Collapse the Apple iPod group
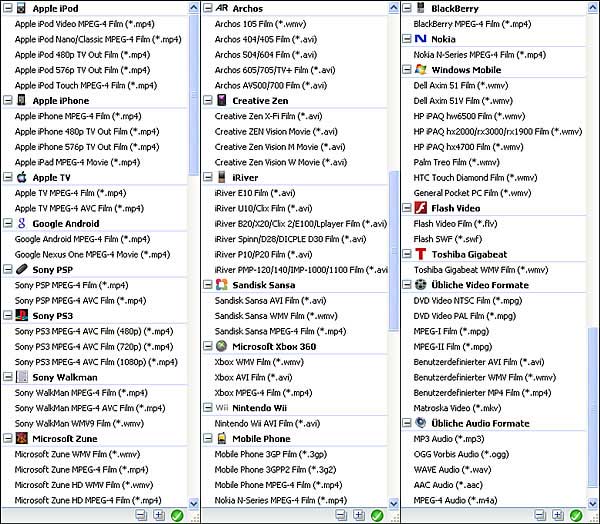 coord(8,8)
